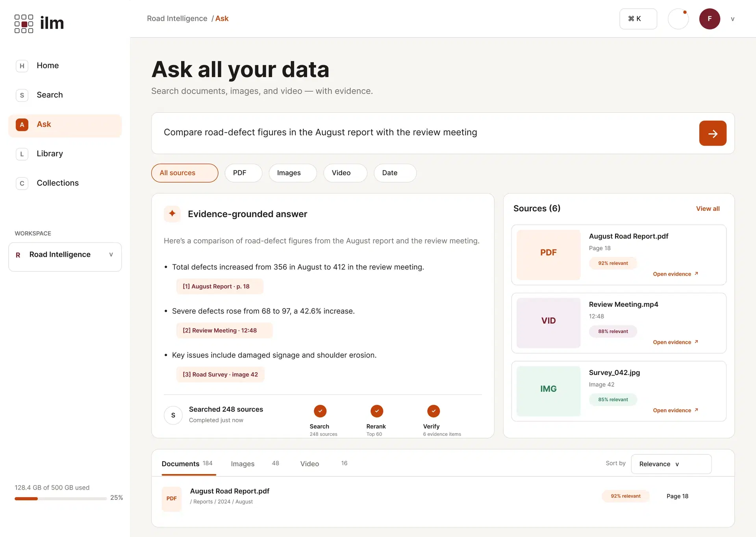The image size is (756, 537).
Task: Click View all in Sources panel
Action: pyautogui.click(x=708, y=209)
